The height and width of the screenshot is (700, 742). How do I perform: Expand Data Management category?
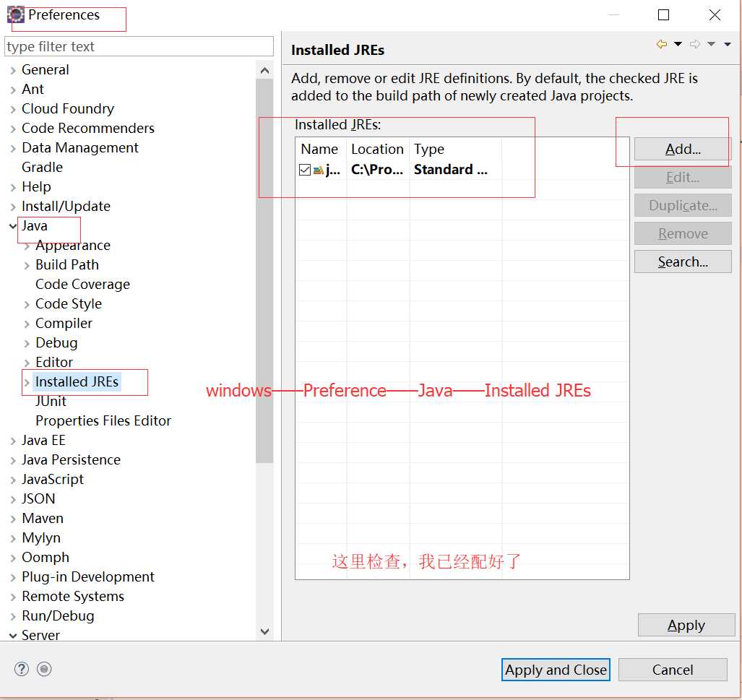coord(13,149)
